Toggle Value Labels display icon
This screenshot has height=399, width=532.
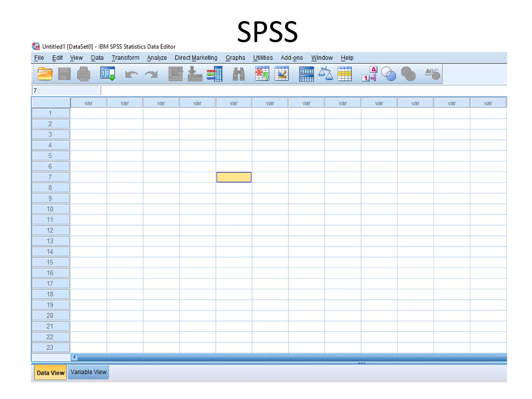click(369, 74)
